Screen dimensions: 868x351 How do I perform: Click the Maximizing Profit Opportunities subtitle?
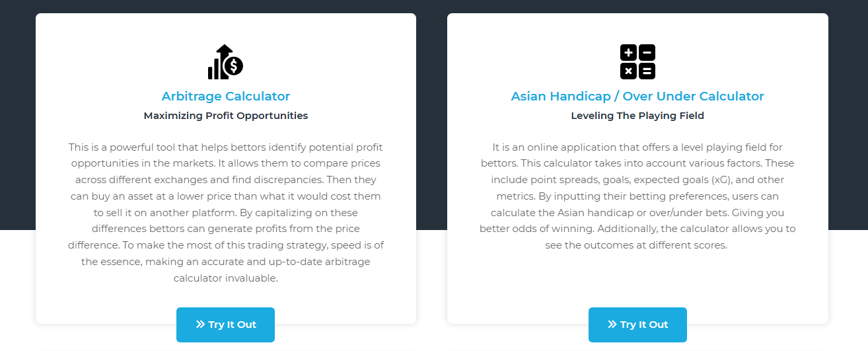(226, 116)
